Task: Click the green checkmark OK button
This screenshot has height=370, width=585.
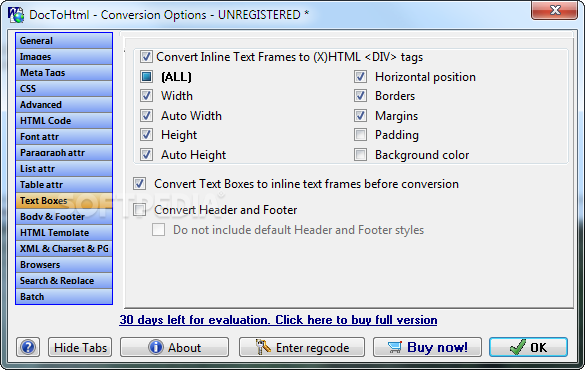Action: 528,347
